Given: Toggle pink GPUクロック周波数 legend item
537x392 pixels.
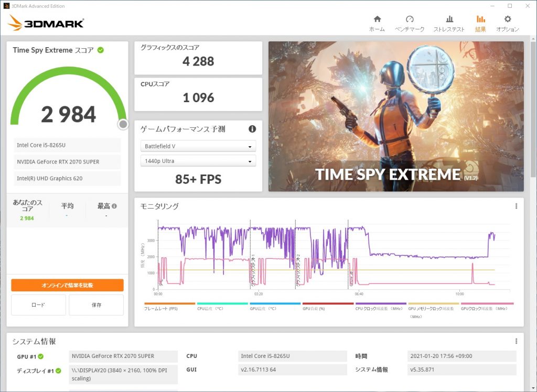Looking at the screenshot, I should [487, 306].
